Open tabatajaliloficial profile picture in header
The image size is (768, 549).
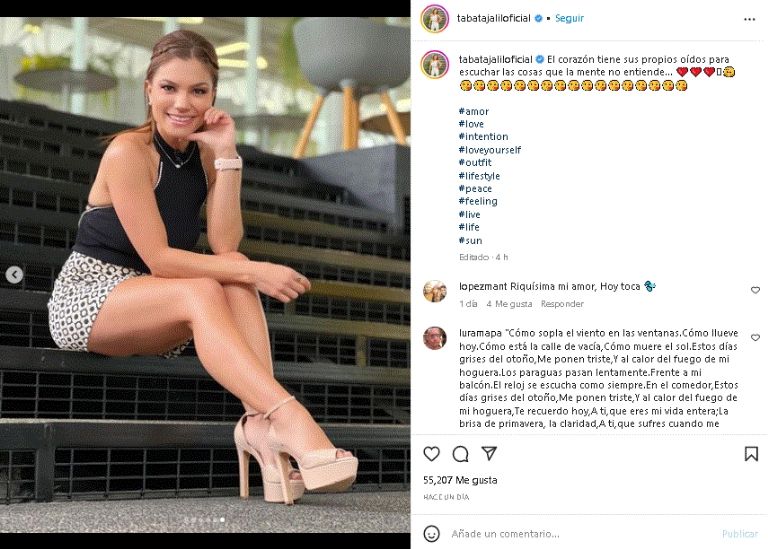pyautogui.click(x=434, y=18)
